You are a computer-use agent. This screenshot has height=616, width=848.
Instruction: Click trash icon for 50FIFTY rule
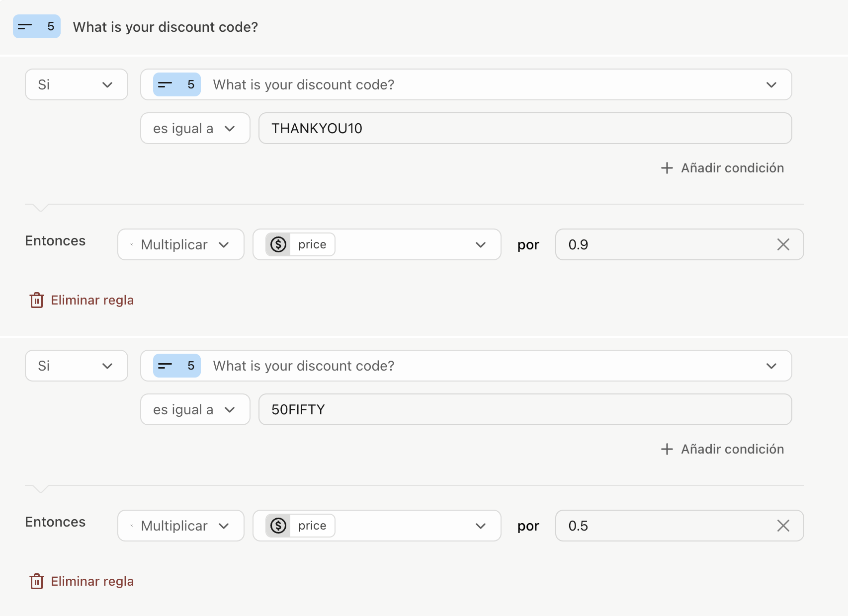(37, 581)
